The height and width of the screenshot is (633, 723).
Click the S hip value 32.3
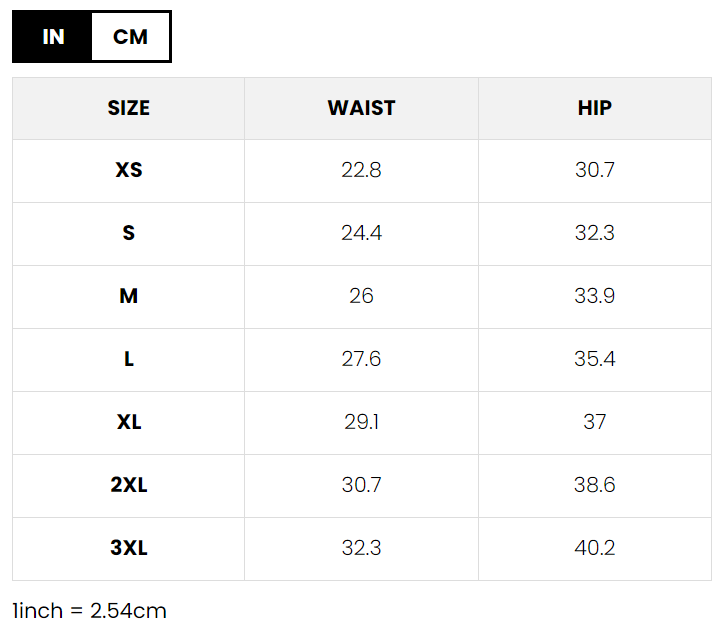594,233
